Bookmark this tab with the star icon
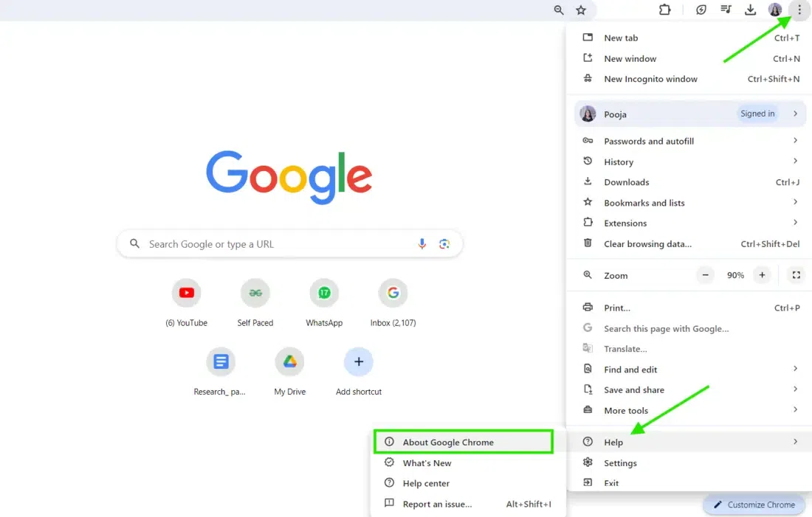This screenshot has width=812, height=517. point(581,10)
